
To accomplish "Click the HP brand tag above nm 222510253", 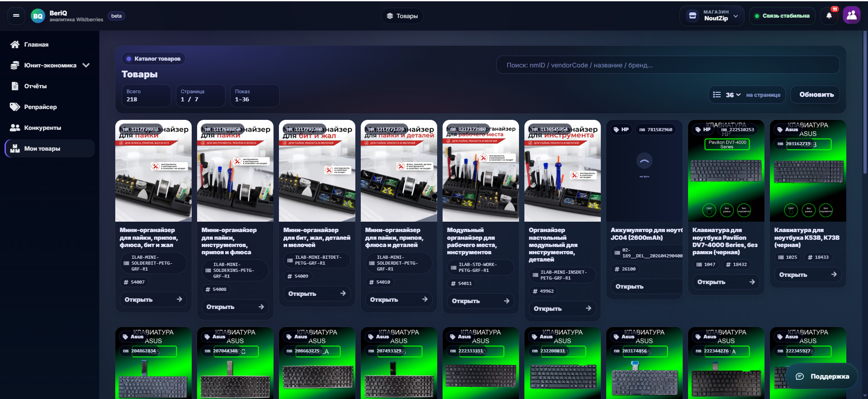I will [x=703, y=130].
